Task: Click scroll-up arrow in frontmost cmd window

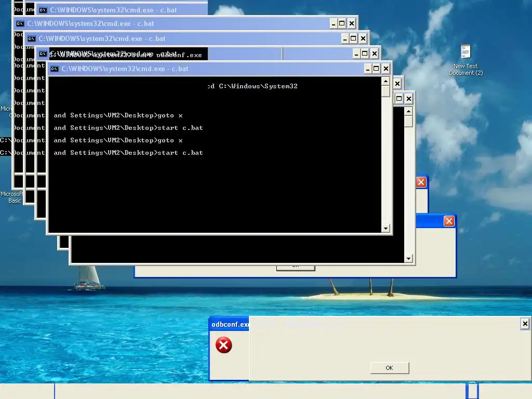Action: 385,82
